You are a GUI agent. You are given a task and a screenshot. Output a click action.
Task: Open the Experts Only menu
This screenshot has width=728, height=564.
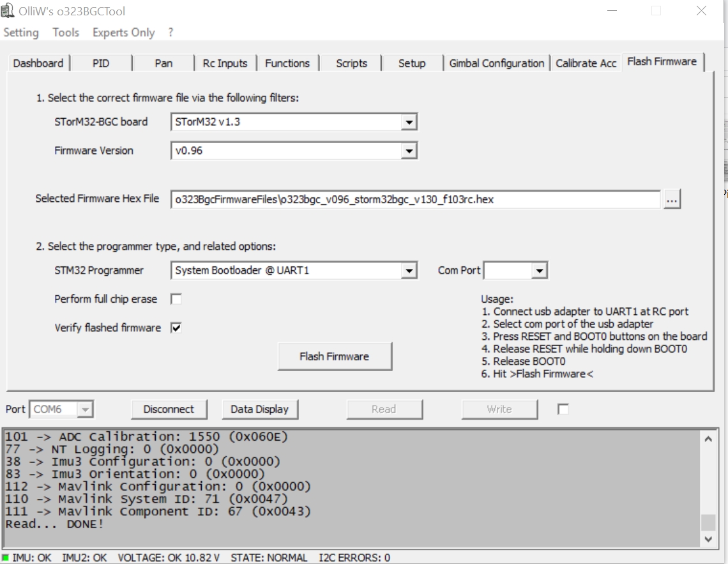click(123, 33)
